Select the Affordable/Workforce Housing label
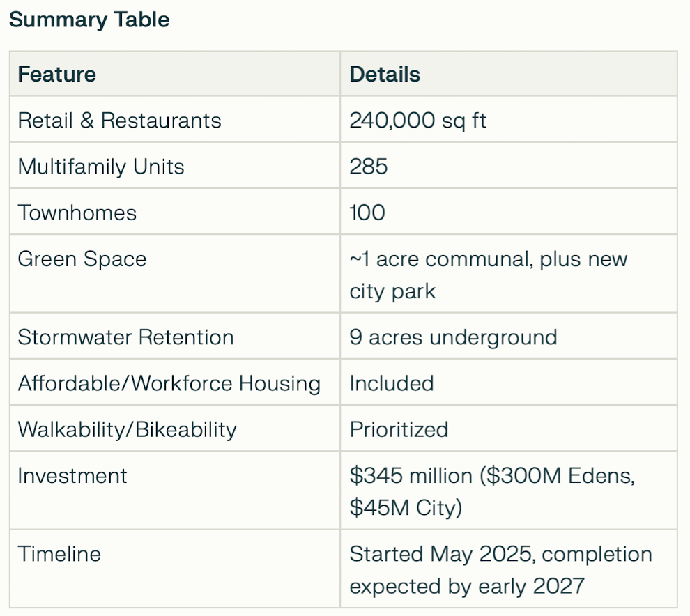The width and height of the screenshot is (690, 616). click(x=169, y=383)
